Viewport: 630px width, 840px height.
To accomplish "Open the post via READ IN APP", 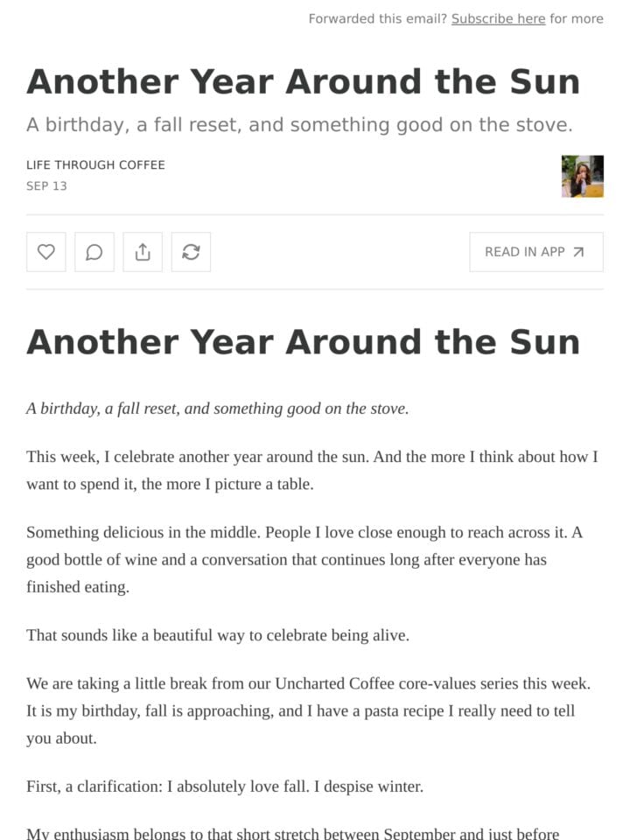I will (536, 252).
